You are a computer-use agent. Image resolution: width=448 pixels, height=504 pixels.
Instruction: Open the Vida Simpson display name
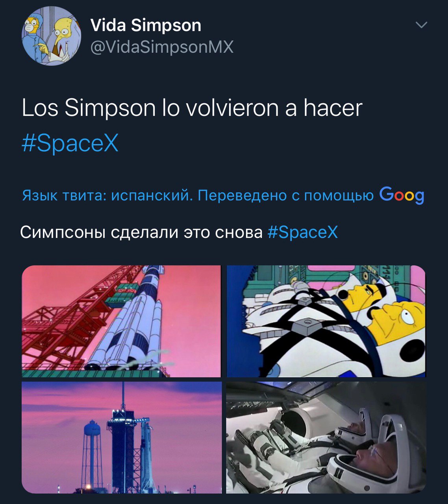(146, 25)
